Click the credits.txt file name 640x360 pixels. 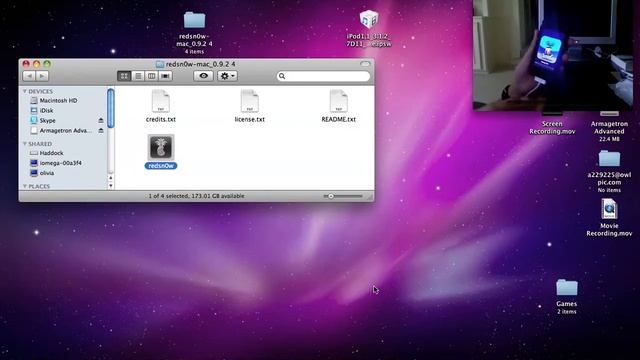pyautogui.click(x=161, y=120)
